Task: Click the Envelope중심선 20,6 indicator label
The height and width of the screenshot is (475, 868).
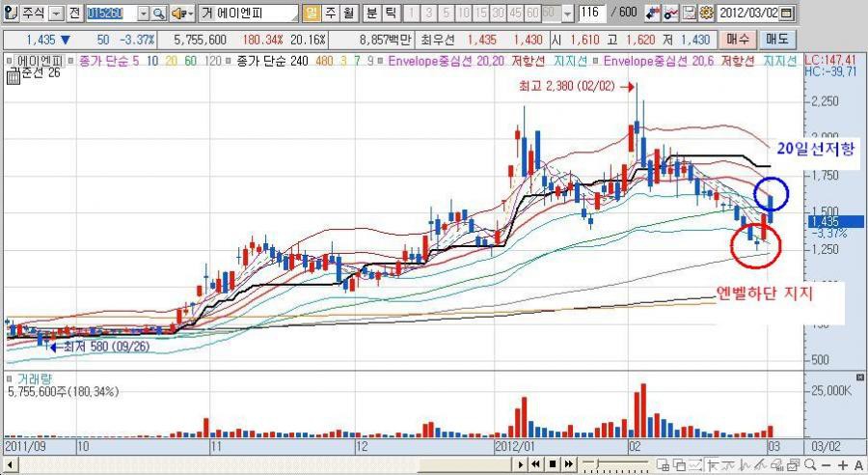Action: (x=659, y=61)
